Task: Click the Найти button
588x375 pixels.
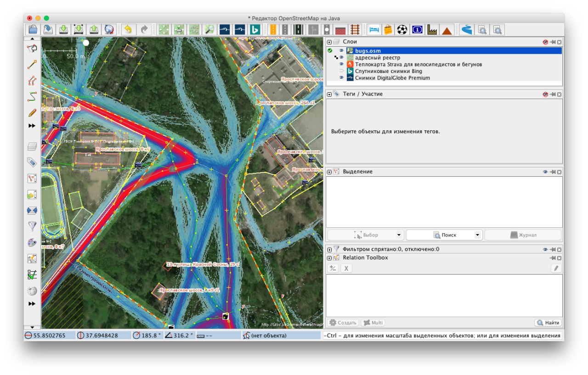Action: click(548, 323)
